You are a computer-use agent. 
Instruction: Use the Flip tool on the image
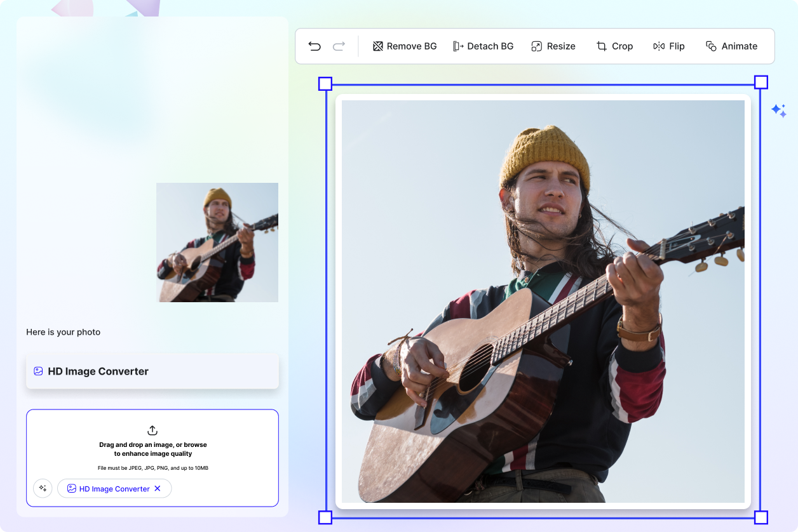pyautogui.click(x=668, y=46)
